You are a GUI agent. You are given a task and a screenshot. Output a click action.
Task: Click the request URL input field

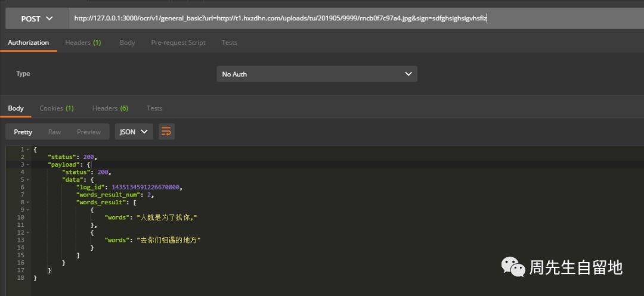click(356, 18)
